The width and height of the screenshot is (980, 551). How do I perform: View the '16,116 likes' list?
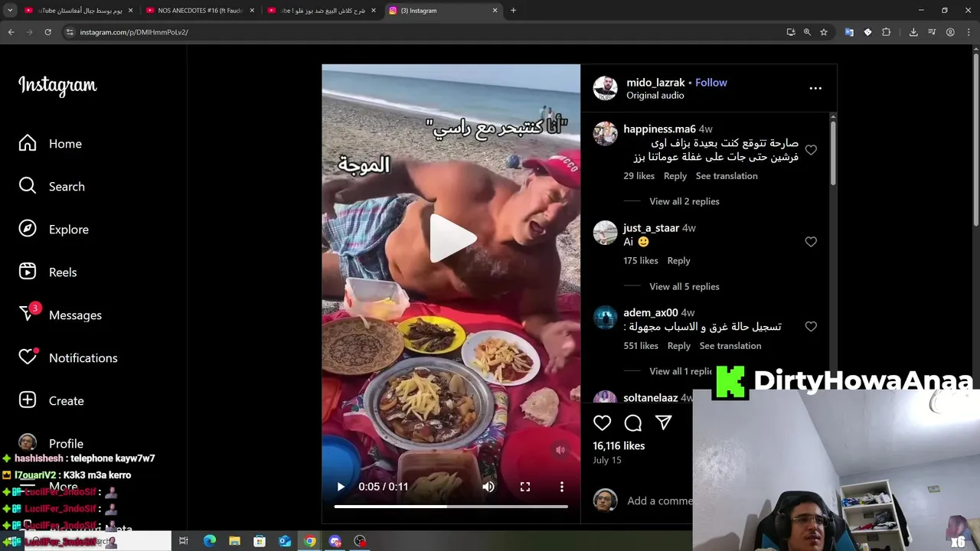click(619, 446)
